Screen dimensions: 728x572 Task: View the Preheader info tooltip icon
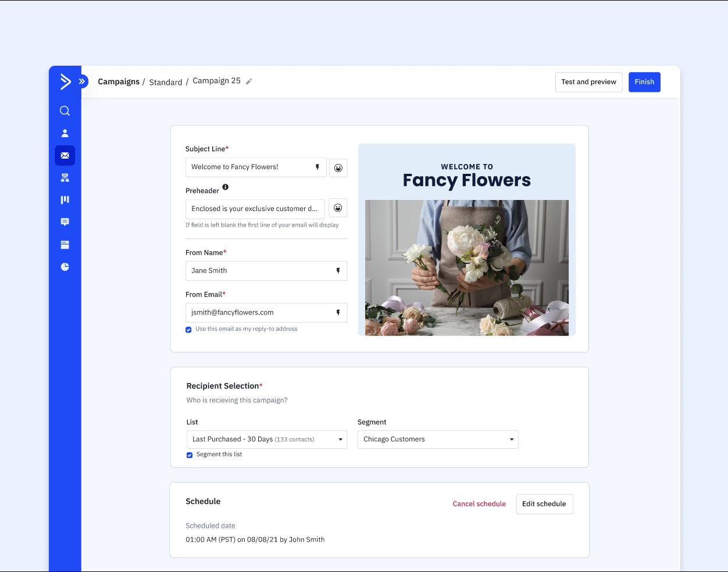pos(226,187)
